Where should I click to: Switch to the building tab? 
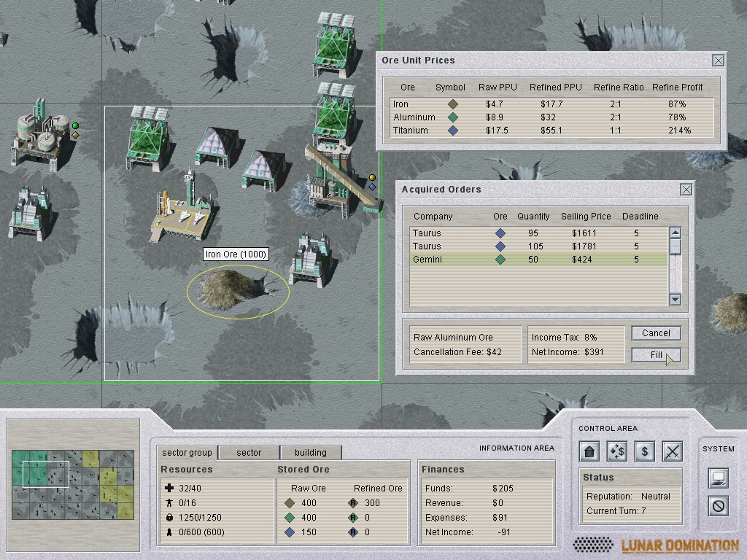[x=310, y=452]
